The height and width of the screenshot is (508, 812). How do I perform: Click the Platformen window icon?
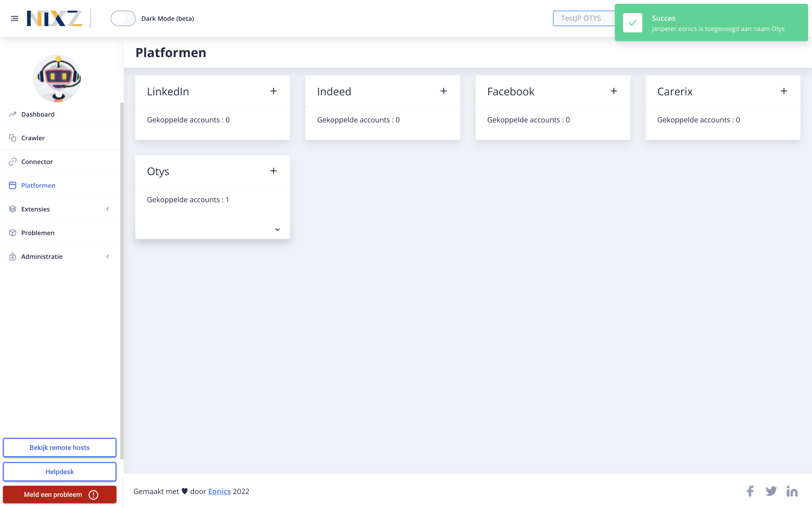tap(12, 186)
